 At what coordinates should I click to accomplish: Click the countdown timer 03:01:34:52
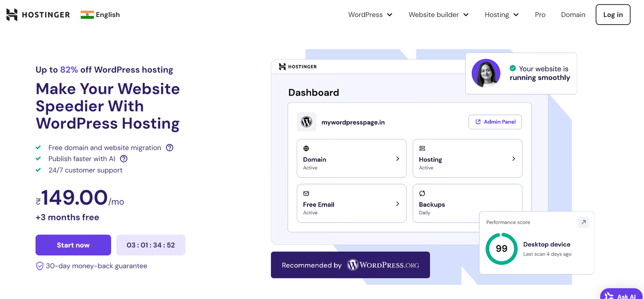click(151, 245)
